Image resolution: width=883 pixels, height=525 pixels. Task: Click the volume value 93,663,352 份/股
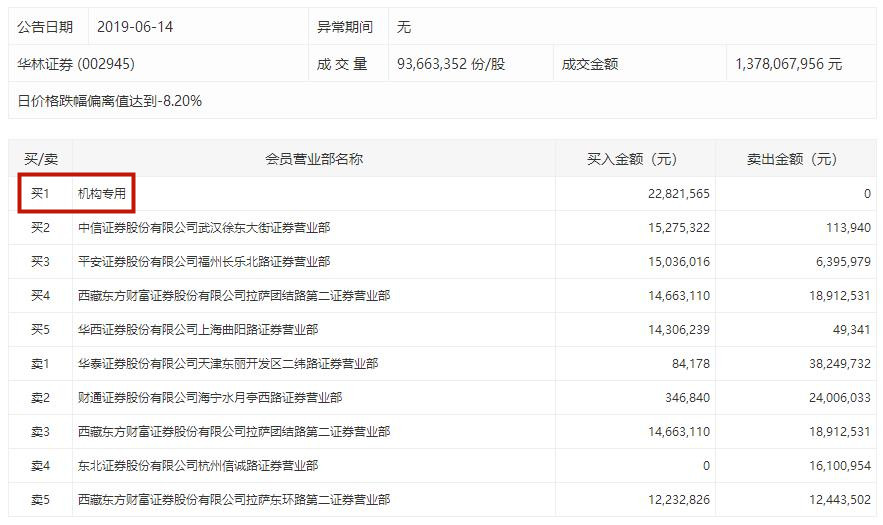451,64
